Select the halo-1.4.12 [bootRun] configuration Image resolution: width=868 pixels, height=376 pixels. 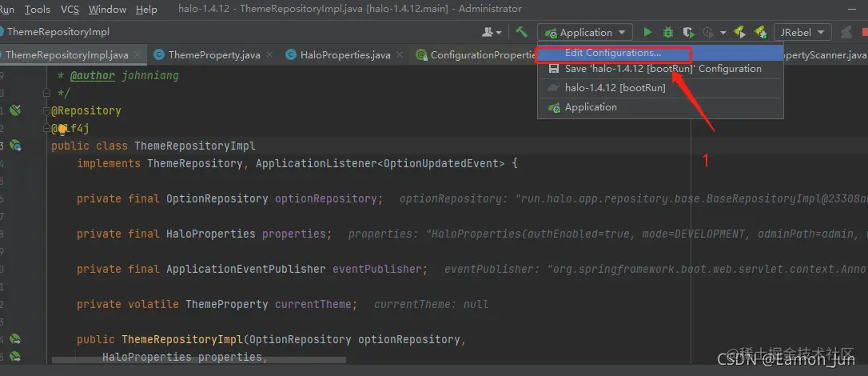660,87
